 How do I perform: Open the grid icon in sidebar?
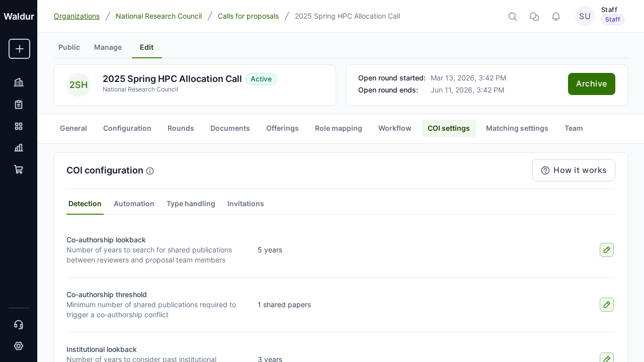click(19, 126)
